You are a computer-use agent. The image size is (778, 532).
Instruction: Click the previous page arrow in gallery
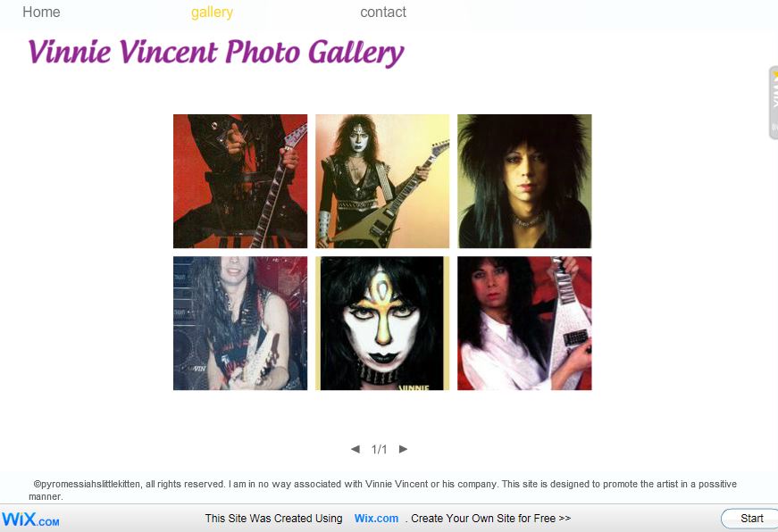(356, 449)
